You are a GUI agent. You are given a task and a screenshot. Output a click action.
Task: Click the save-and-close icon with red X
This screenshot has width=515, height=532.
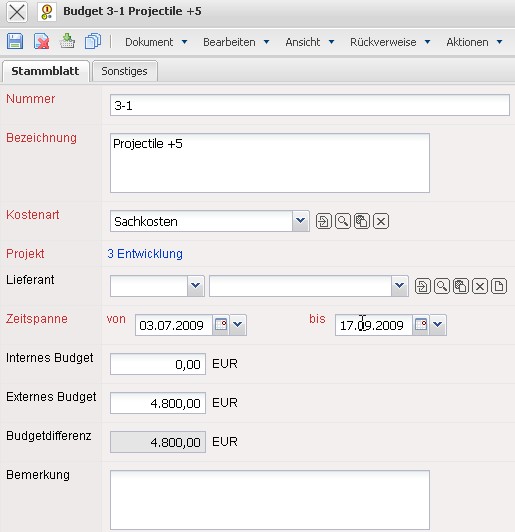(x=41, y=41)
